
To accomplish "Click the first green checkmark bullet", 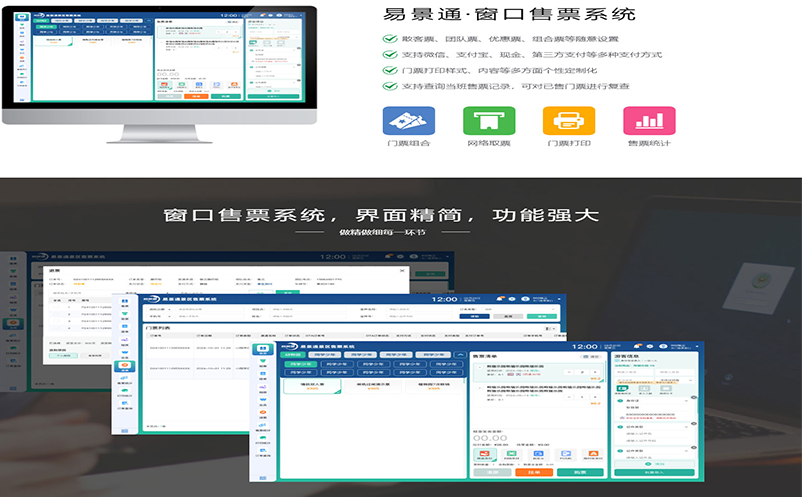I will 389,38.
